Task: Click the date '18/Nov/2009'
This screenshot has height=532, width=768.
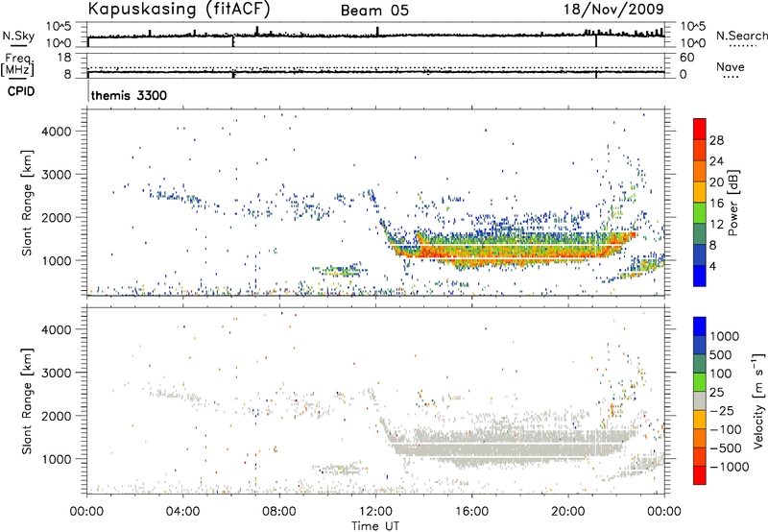Action: pyautogui.click(x=613, y=9)
